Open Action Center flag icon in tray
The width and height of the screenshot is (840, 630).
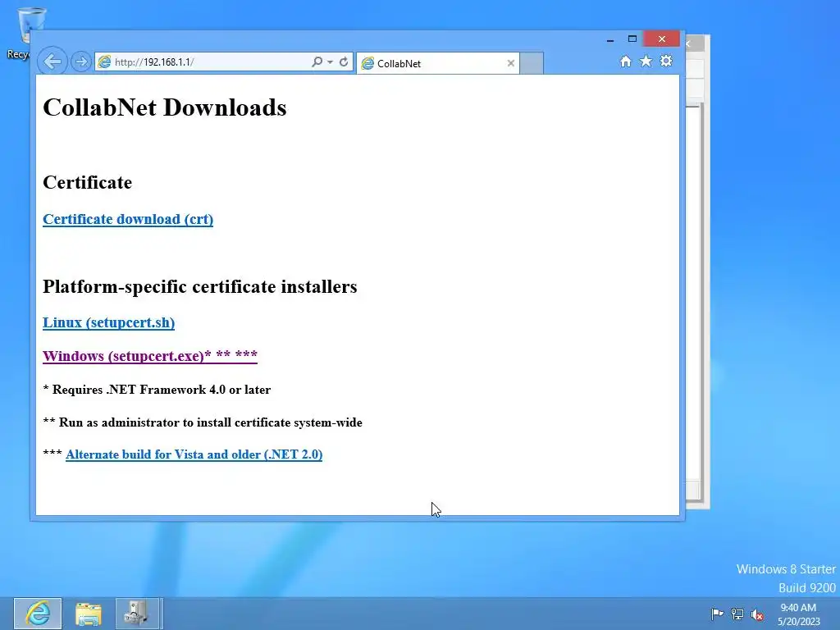[717, 614]
